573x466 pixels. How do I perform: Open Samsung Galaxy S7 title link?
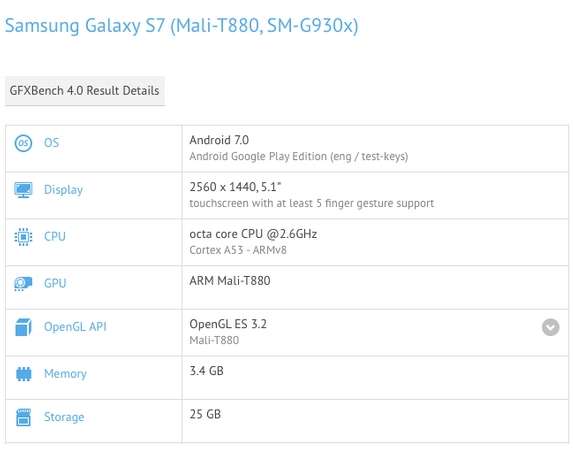tap(182, 26)
